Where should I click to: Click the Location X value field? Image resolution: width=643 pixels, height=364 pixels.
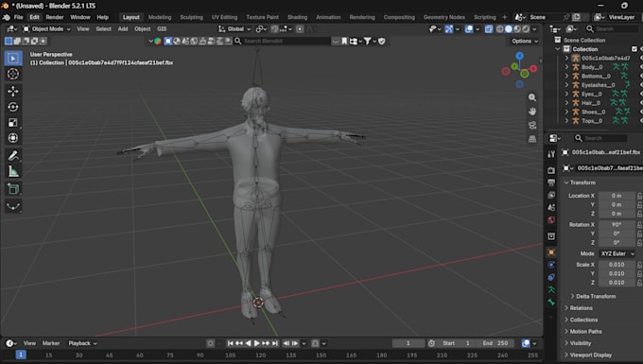pos(617,196)
